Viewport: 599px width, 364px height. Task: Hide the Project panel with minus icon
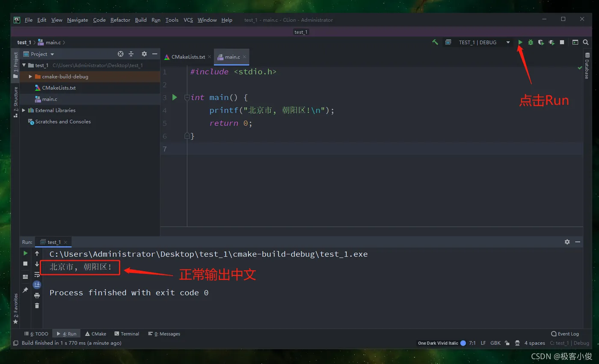pos(154,54)
